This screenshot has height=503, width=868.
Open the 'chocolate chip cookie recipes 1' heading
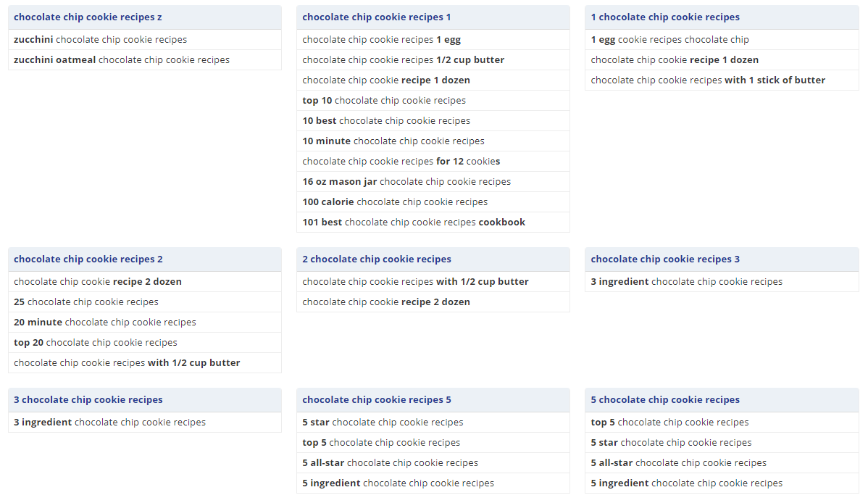pos(376,17)
